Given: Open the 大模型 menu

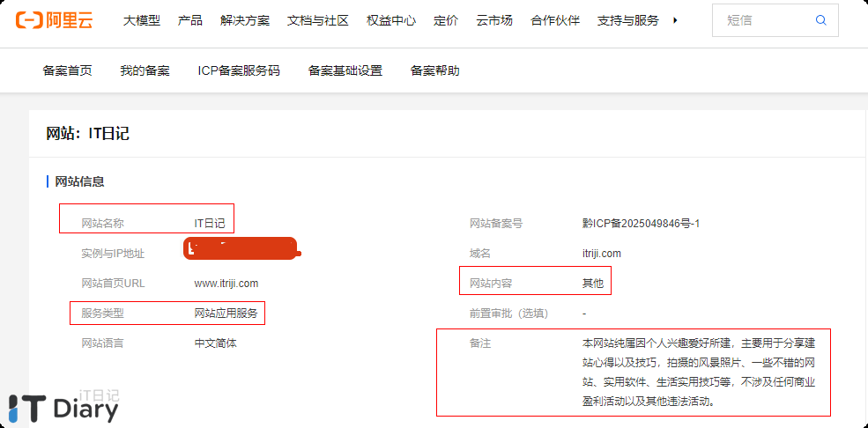Looking at the screenshot, I should pyautogui.click(x=141, y=20).
